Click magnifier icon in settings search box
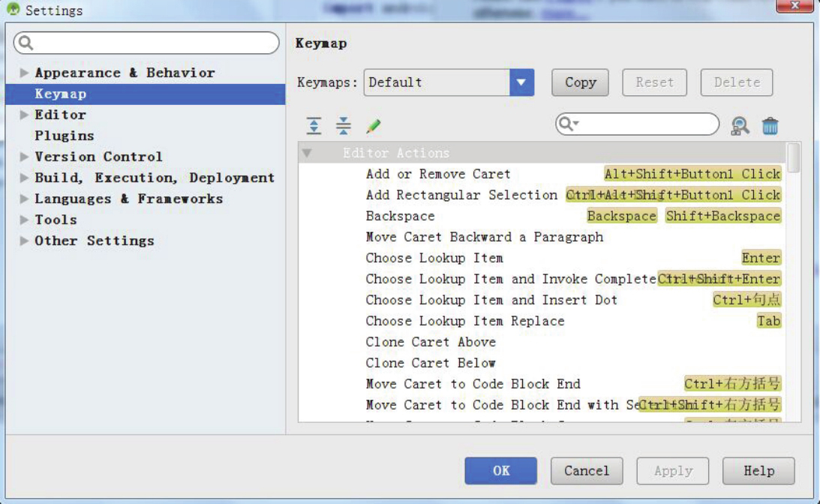 [x=26, y=43]
